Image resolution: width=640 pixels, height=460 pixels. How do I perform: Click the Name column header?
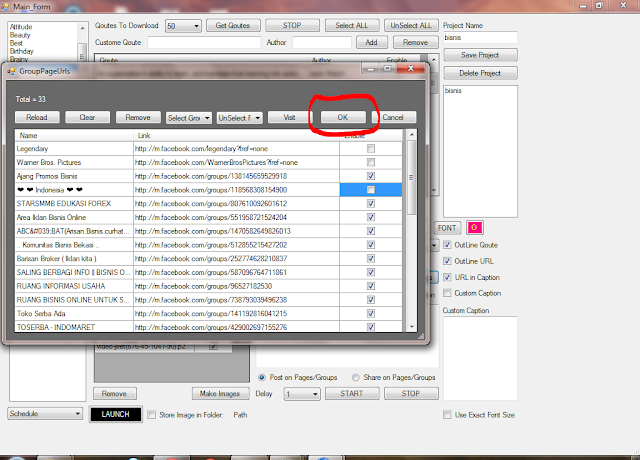click(74, 136)
